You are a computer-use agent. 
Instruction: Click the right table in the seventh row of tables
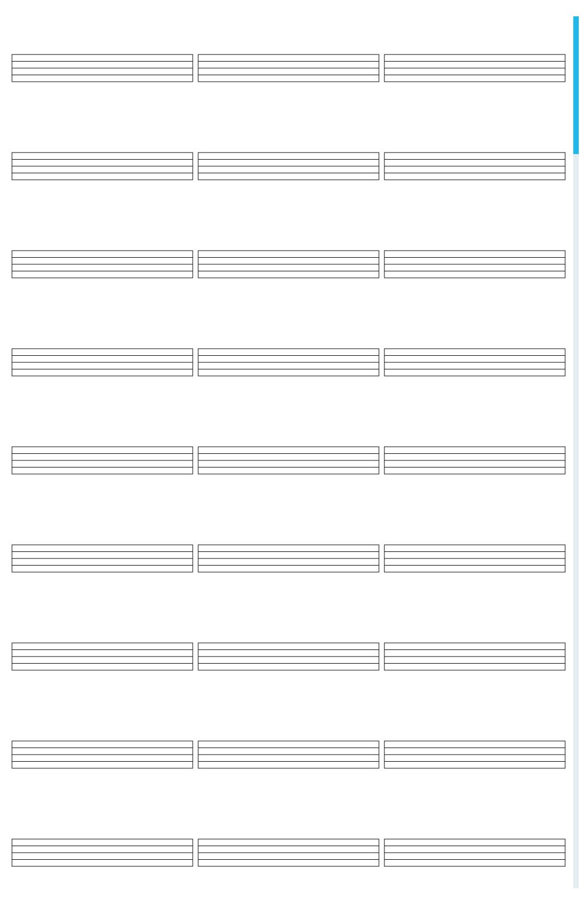click(475, 657)
